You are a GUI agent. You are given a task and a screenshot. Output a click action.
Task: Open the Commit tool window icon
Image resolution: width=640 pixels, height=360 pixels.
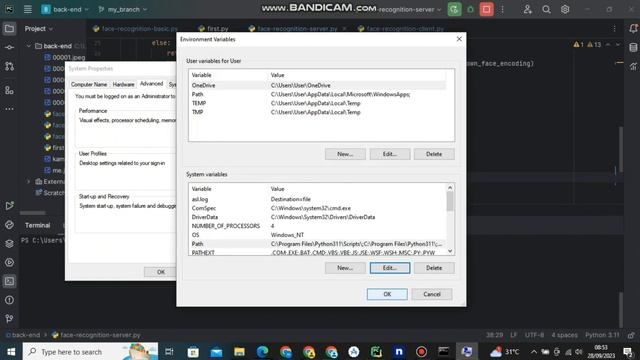click(9, 47)
